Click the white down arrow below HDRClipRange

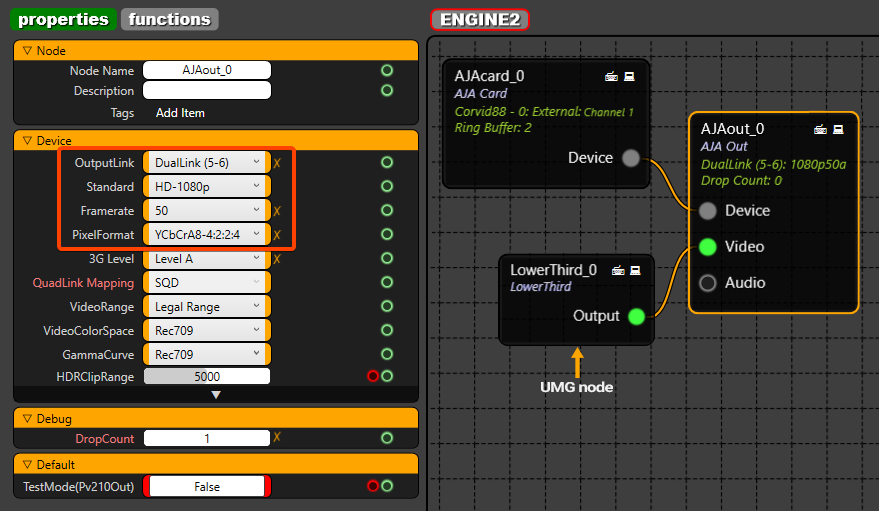(x=215, y=395)
